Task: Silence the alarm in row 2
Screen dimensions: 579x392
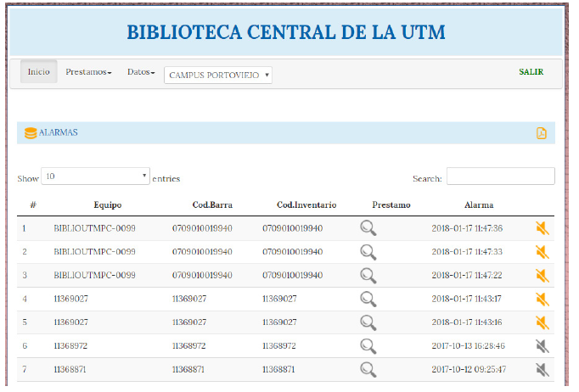Action: pyautogui.click(x=542, y=252)
